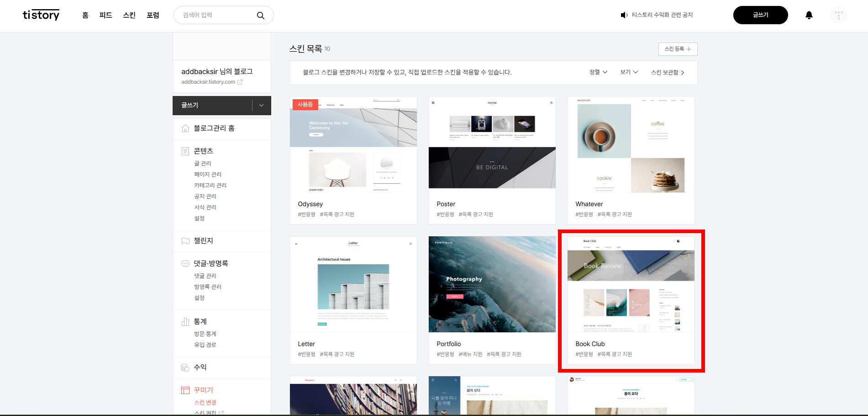Screen dimensions: 868x416
Task: Open 피드 in top navigation
Action: click(x=106, y=15)
